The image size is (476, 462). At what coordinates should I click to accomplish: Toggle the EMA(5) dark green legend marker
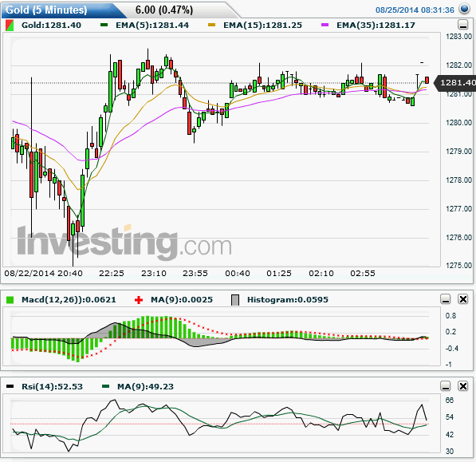tap(104, 25)
